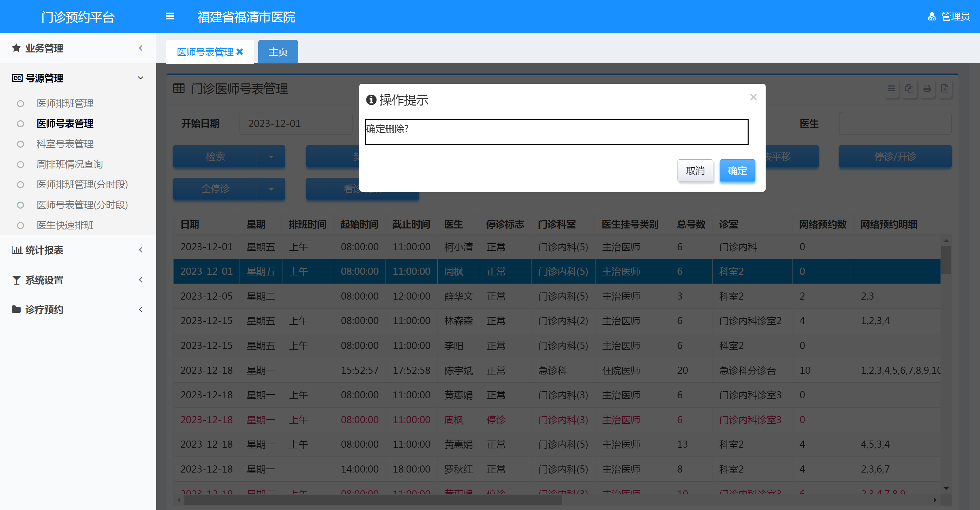Image resolution: width=980 pixels, height=510 pixels.
Task: Close the 操作提示 dialog with X
Action: pyautogui.click(x=753, y=97)
